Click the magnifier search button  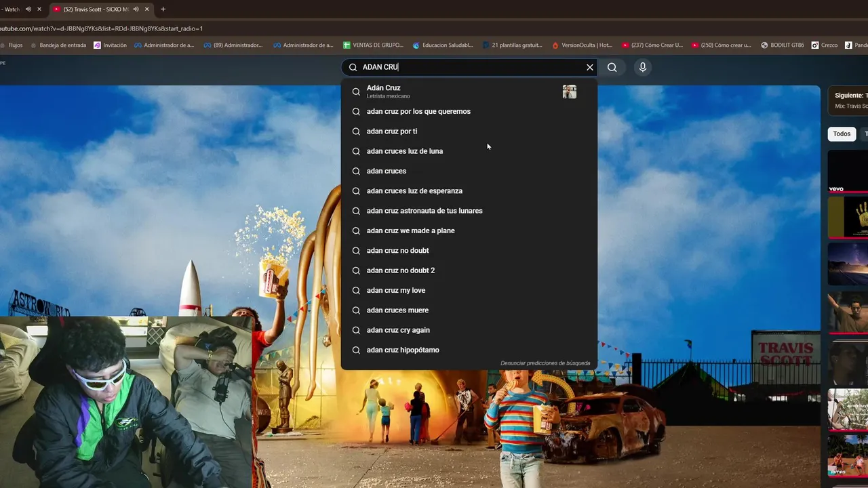coord(612,67)
